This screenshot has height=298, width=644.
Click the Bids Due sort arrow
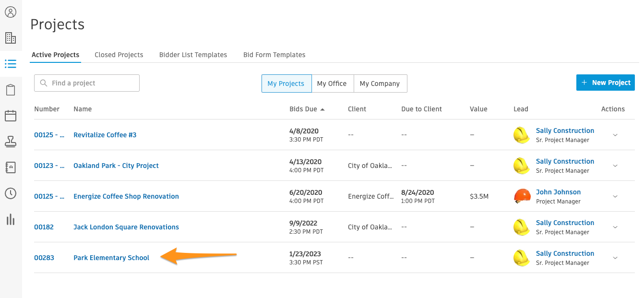pos(322,109)
